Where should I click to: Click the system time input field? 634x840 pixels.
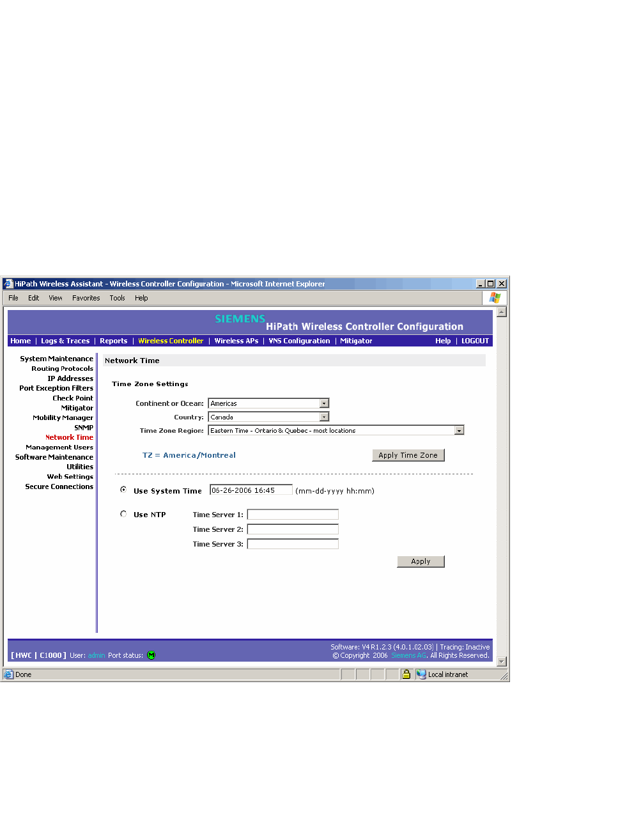pyautogui.click(x=251, y=490)
